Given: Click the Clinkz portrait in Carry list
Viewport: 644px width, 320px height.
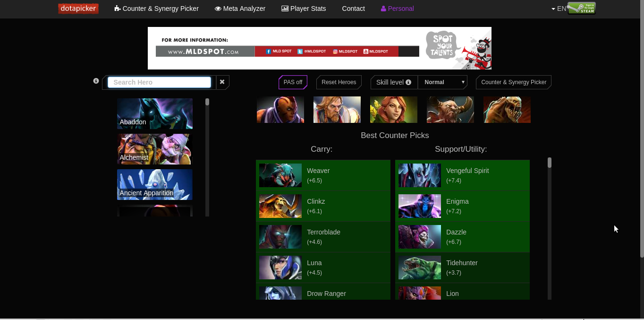Looking at the screenshot, I should point(280,206).
